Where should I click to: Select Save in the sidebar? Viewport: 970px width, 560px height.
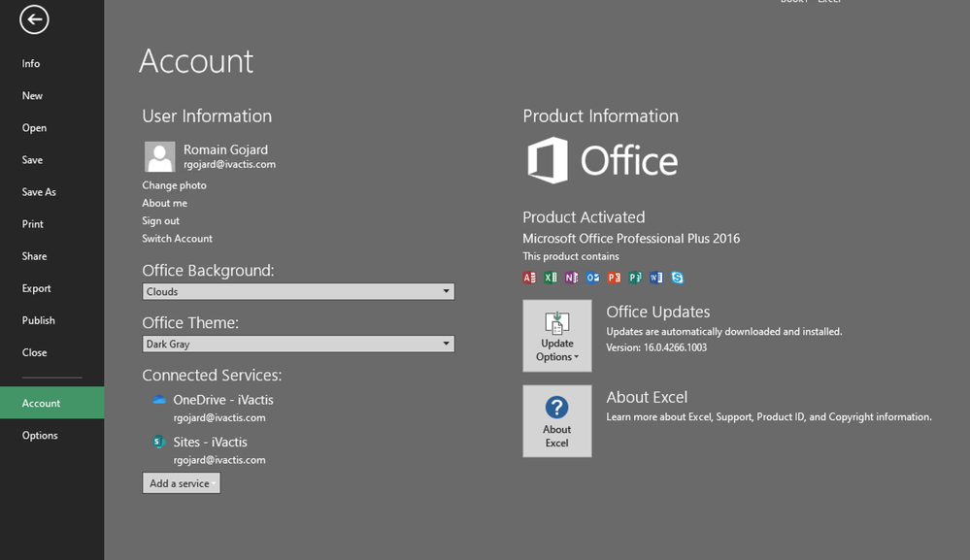(32, 160)
